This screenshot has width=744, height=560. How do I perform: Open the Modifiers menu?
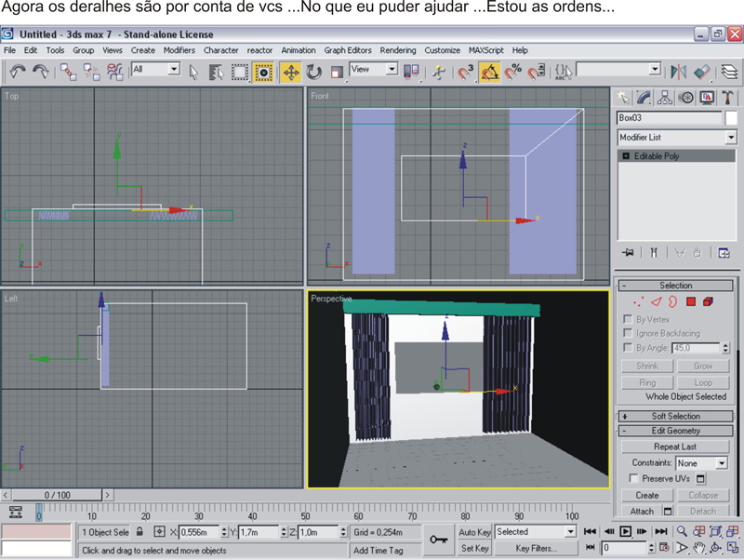(179, 50)
